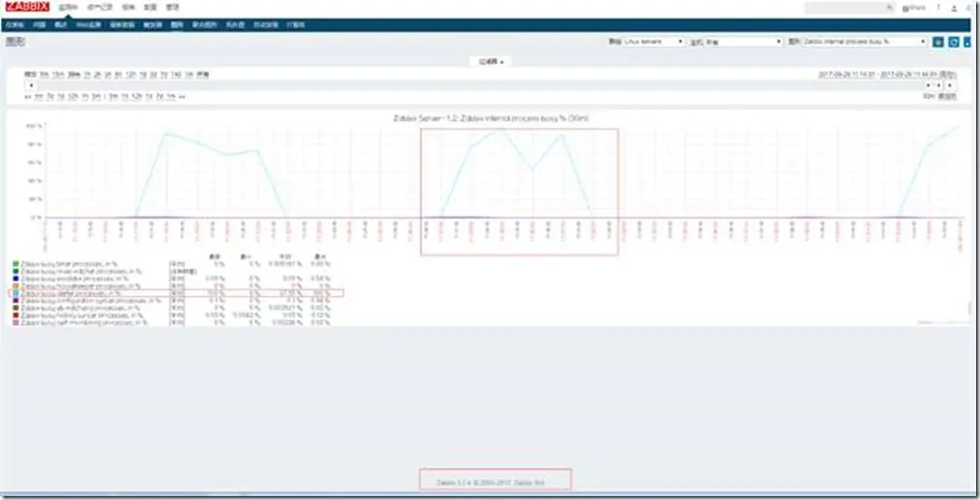
Task: Go to Problems (问题) submenu
Action: click(x=39, y=25)
